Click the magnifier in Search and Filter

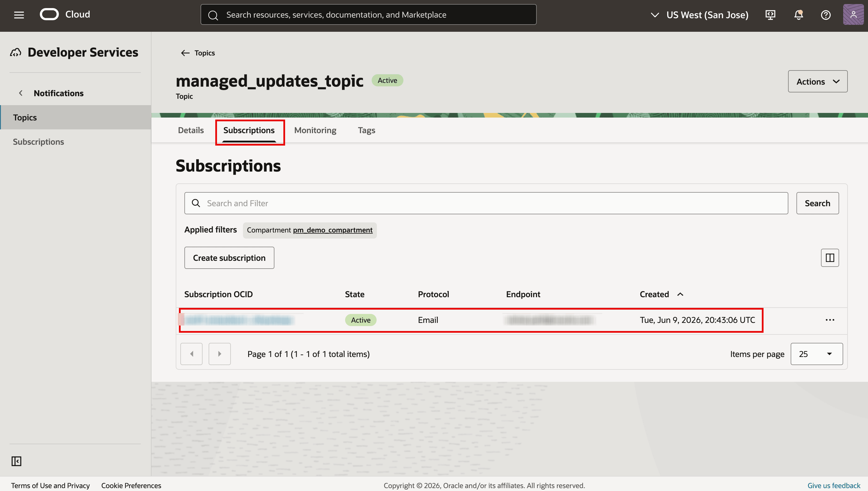coord(196,203)
